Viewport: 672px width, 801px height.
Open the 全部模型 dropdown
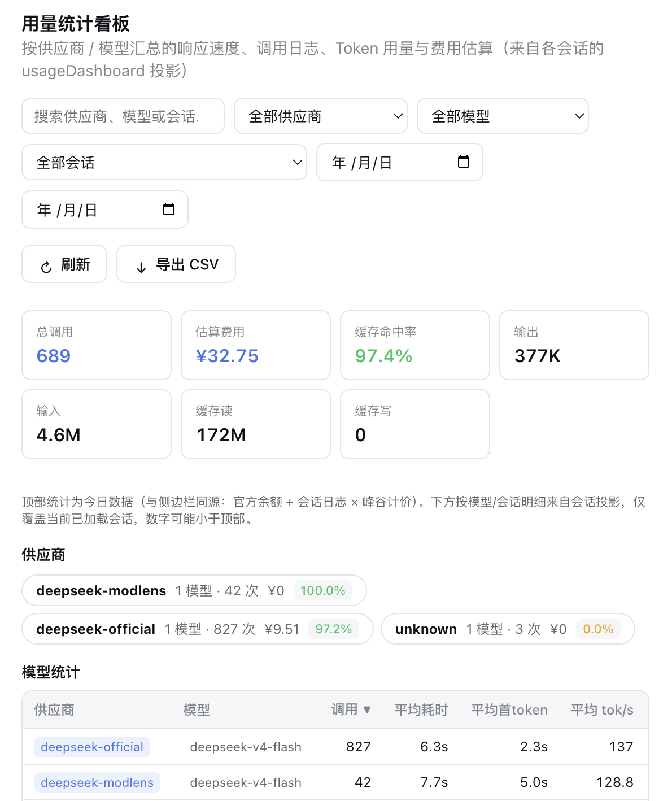(503, 116)
